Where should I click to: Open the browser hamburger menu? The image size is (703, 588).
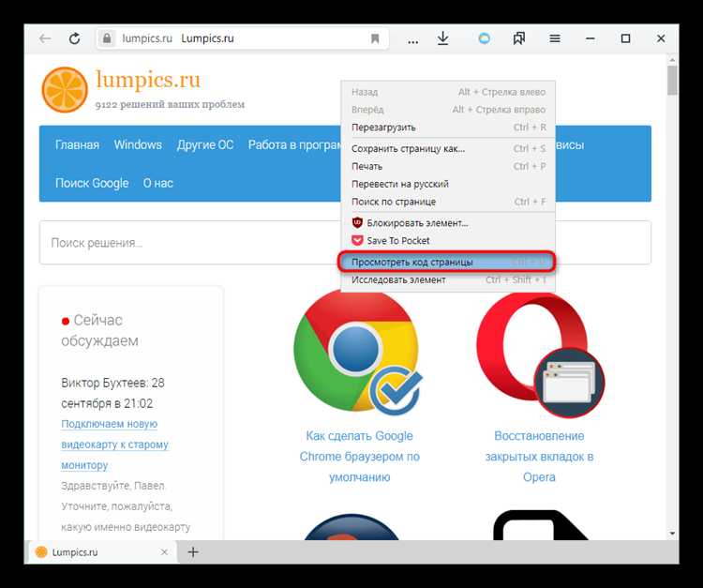555,39
